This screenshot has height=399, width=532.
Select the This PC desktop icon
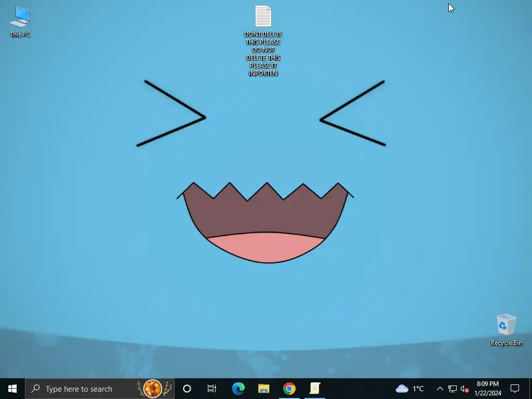[x=20, y=21]
